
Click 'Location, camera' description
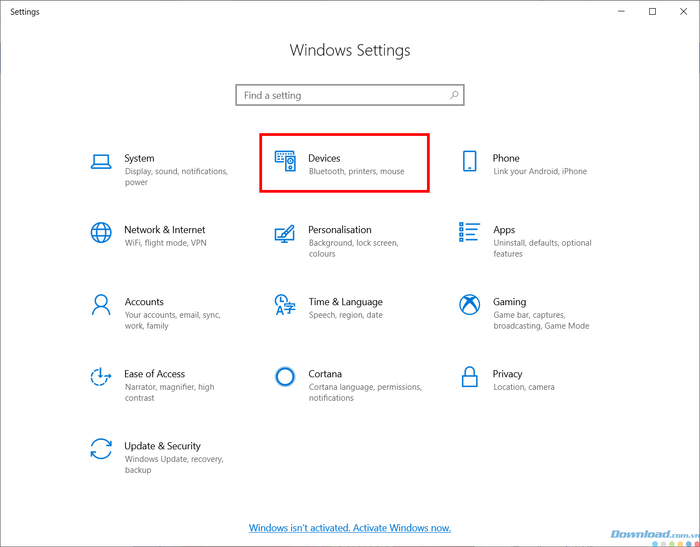(x=524, y=387)
